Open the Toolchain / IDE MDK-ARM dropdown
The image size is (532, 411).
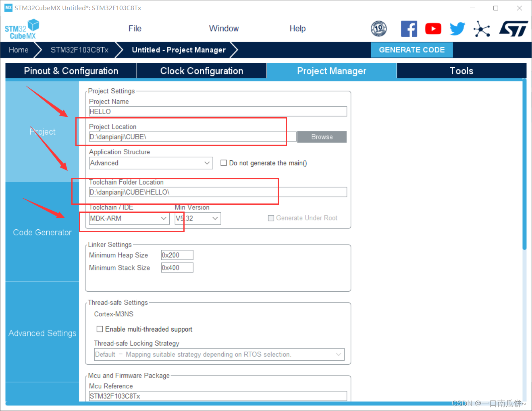click(129, 218)
